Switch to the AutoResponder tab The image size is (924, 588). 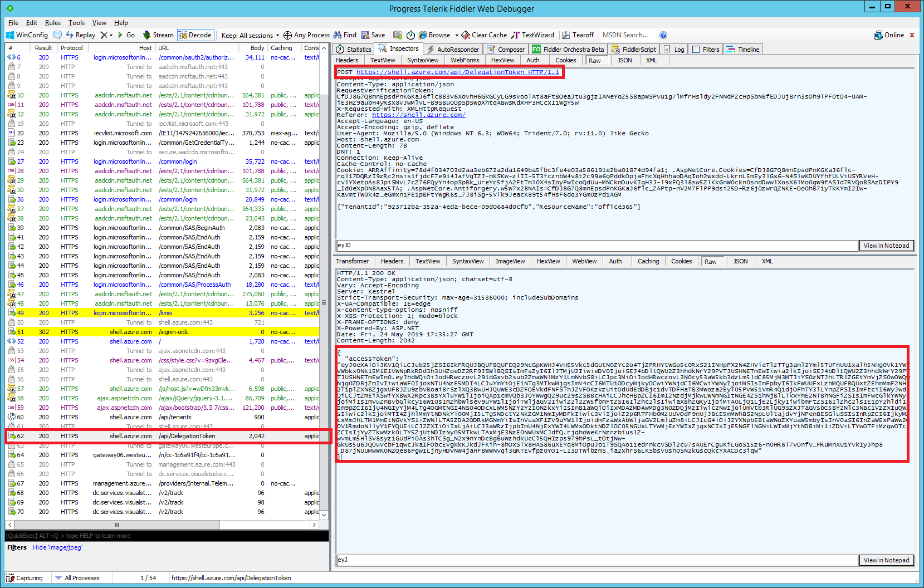(x=452, y=50)
